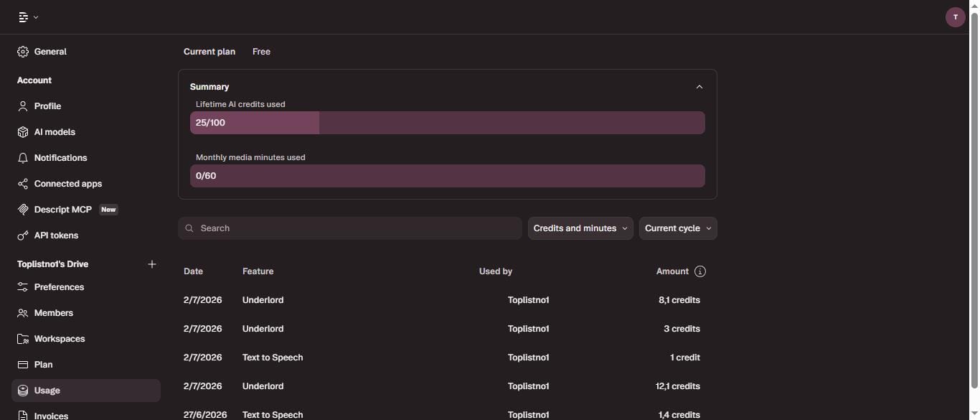The image size is (980, 420).
Task: Click the Account section heading
Action: pyautogui.click(x=34, y=80)
